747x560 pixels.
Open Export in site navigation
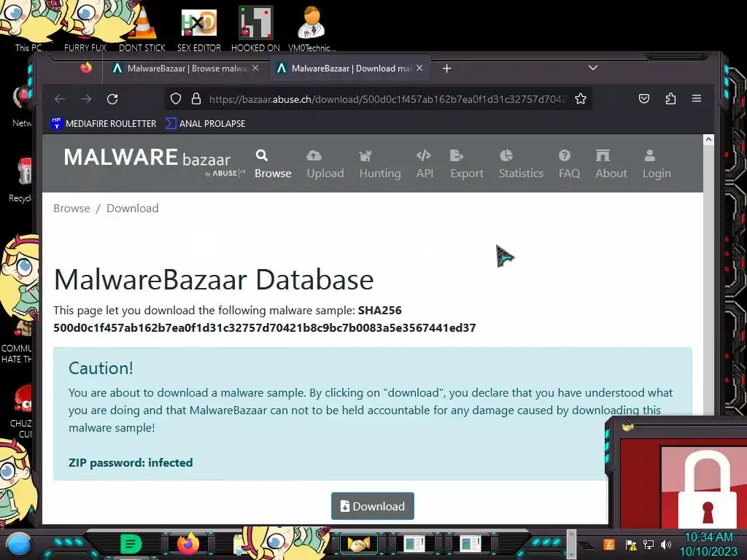click(x=466, y=164)
